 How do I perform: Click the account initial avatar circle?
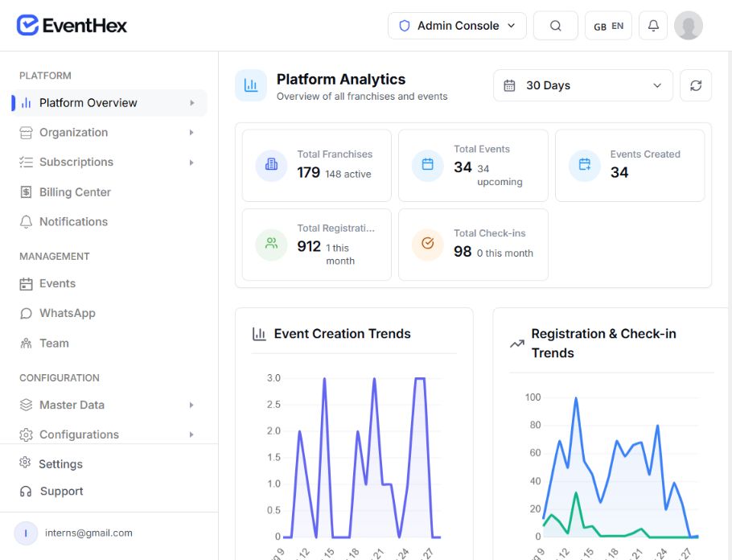[x=26, y=533]
